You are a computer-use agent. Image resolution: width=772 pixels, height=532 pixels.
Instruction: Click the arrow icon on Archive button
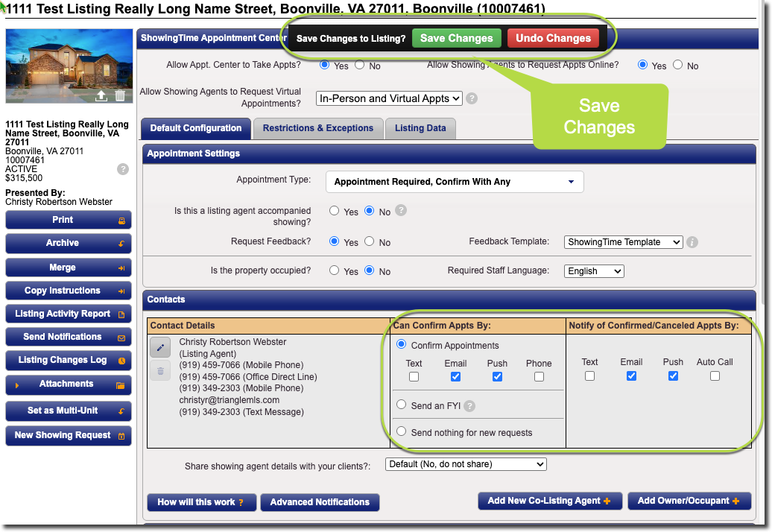click(x=121, y=244)
